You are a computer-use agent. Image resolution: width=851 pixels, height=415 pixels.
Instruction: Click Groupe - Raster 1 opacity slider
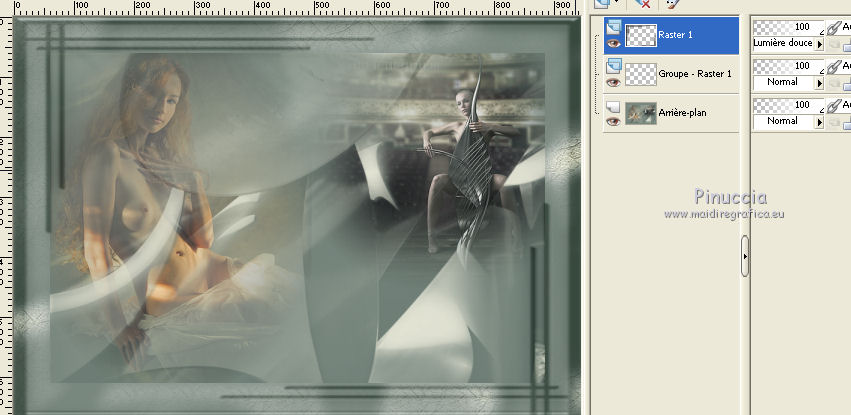pos(789,66)
